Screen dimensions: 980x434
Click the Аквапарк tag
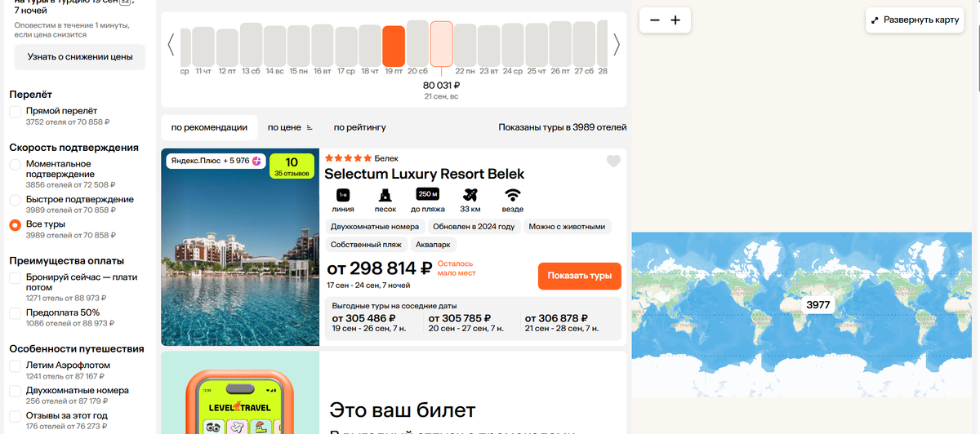[433, 245]
